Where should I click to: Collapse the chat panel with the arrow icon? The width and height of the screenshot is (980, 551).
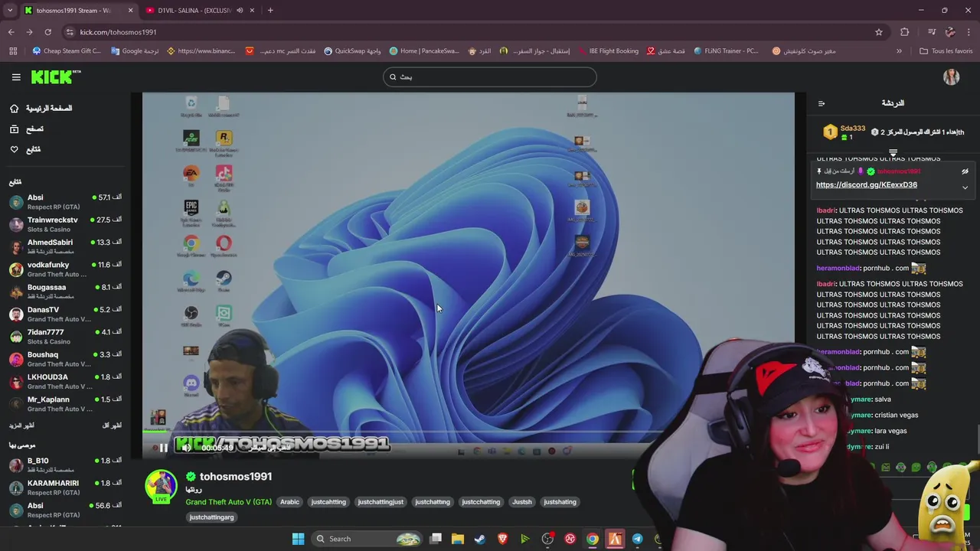(x=821, y=103)
